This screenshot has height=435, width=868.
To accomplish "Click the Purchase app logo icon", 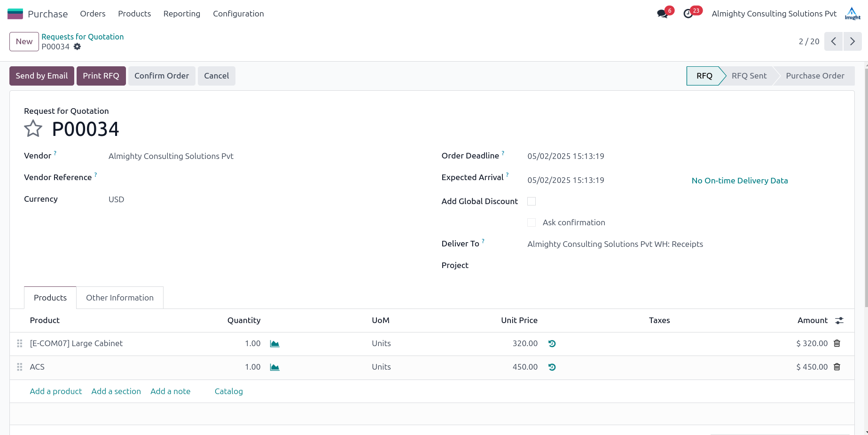I will coord(15,14).
